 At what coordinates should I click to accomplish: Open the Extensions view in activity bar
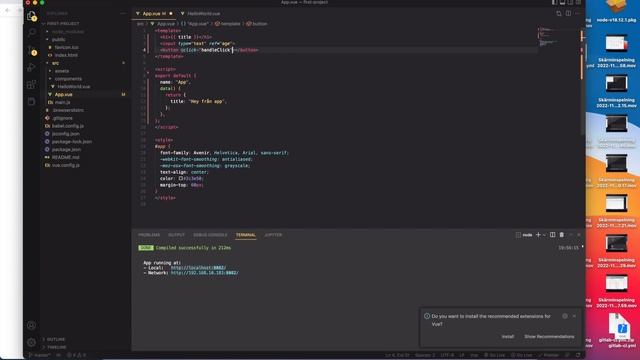point(31,85)
